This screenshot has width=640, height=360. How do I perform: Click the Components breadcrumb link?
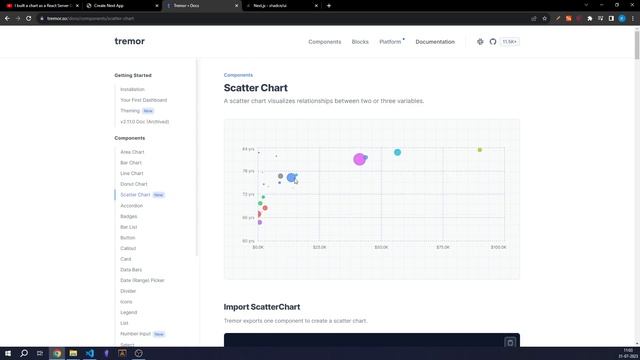(238, 75)
